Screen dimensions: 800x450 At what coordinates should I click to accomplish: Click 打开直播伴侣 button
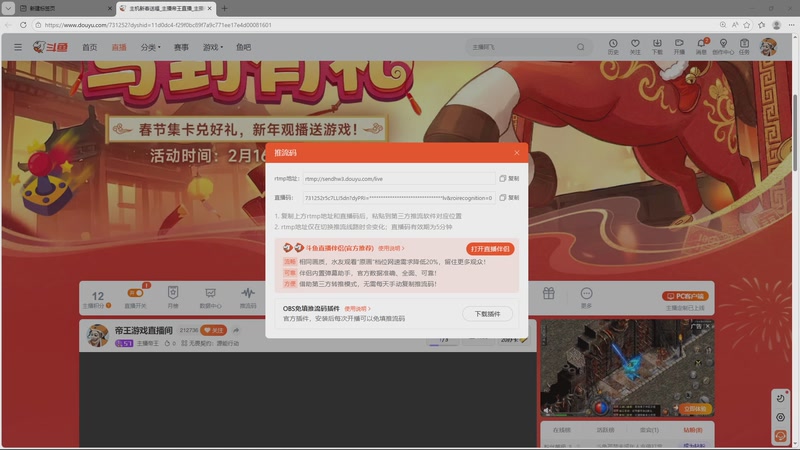click(x=490, y=248)
